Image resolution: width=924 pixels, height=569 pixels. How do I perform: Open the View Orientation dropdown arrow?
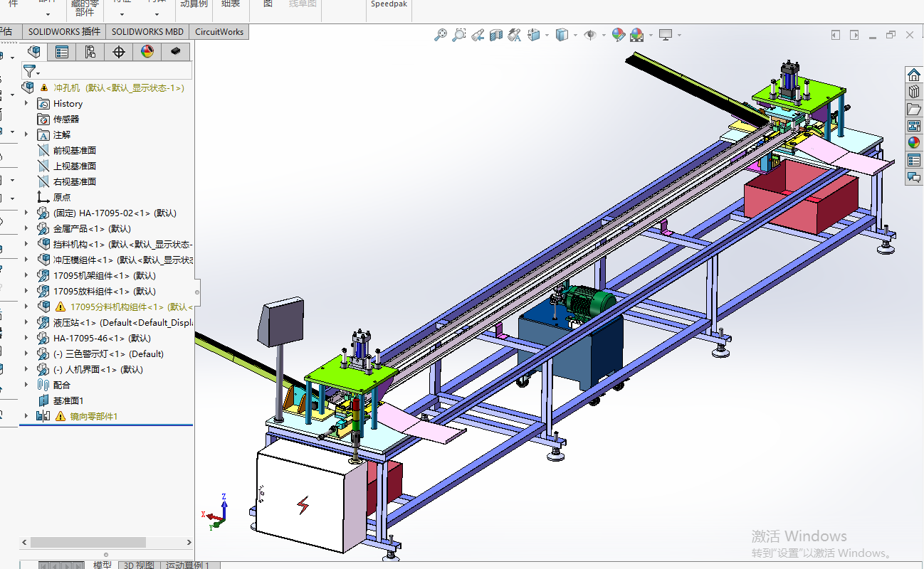(547, 35)
